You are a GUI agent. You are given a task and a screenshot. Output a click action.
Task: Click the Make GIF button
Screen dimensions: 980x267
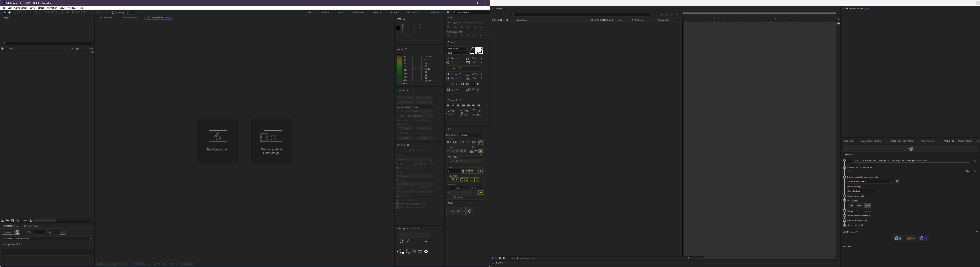pyautogui.click(x=456, y=211)
